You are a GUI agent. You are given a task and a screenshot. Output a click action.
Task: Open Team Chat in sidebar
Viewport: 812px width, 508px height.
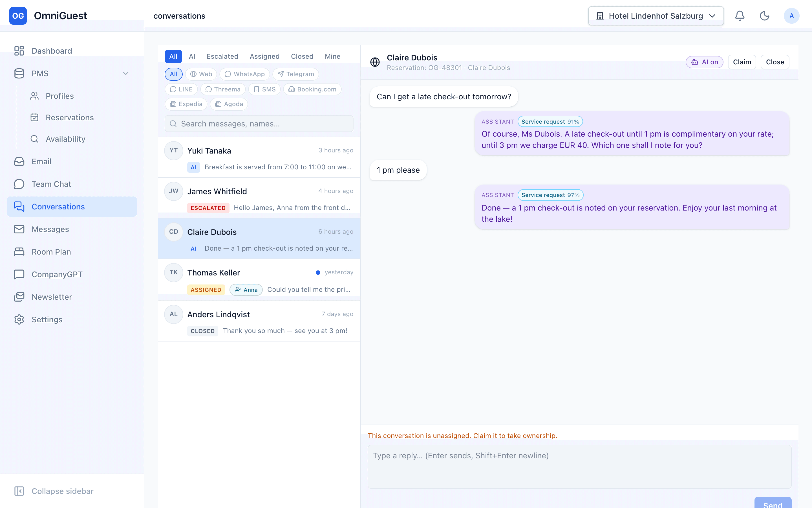72,184
